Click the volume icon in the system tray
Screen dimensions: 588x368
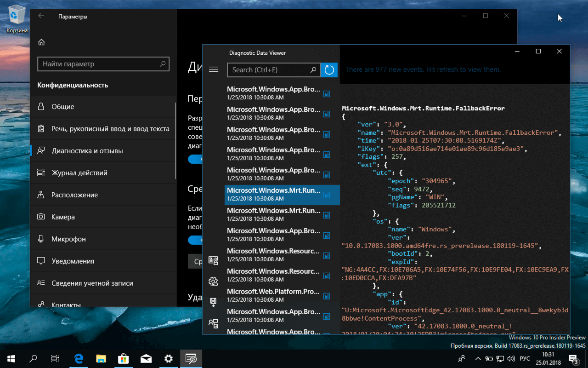click(x=511, y=358)
